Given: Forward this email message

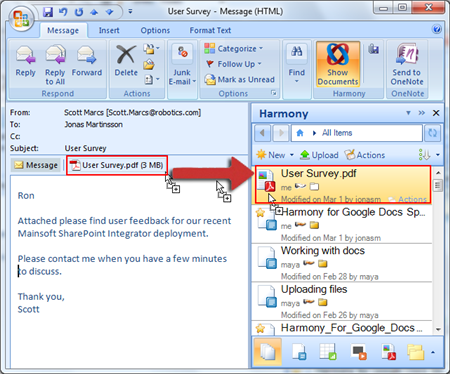Looking at the screenshot, I should click(x=87, y=61).
